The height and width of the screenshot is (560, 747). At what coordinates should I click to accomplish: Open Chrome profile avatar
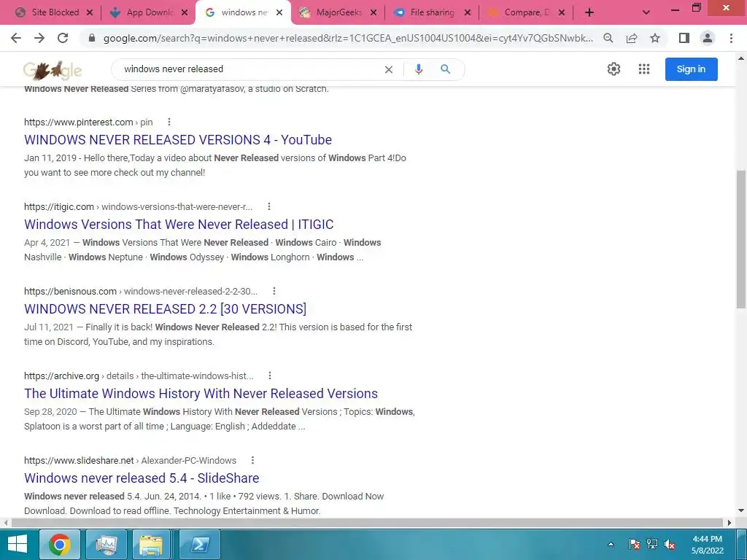click(x=708, y=38)
